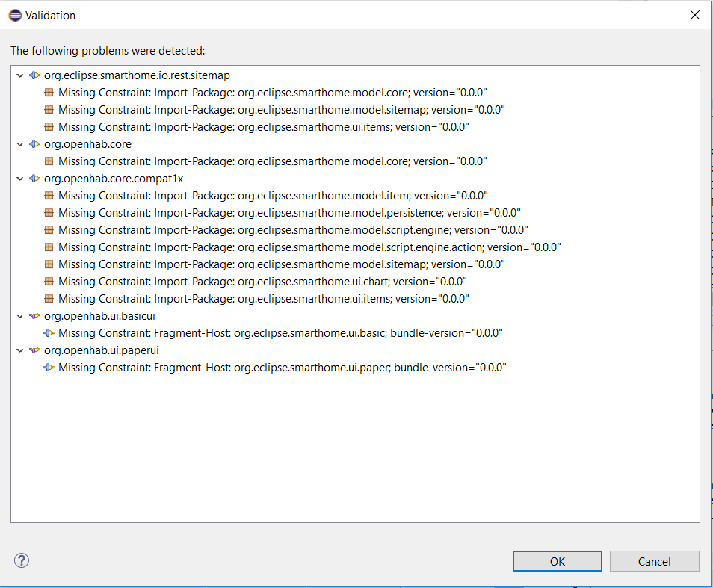713x588 pixels.
Task: Select the smarthome.model.persistence constraint text
Action: pyautogui.click(x=290, y=213)
